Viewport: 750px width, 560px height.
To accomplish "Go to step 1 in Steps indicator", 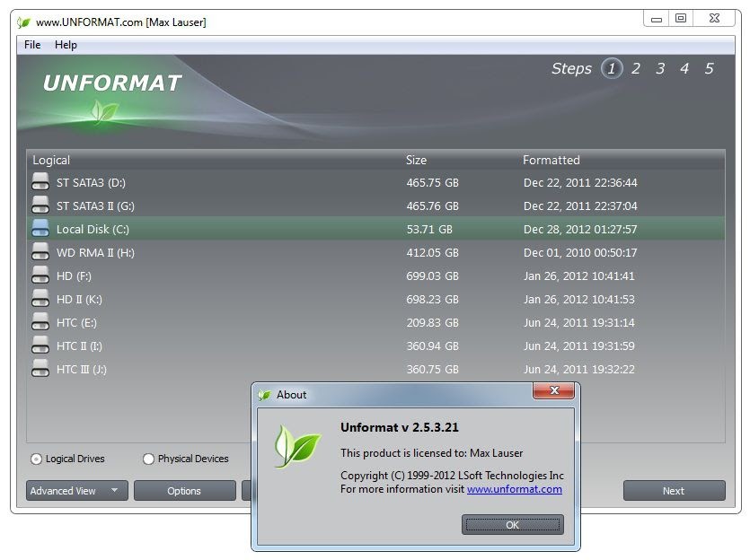I will pos(612,69).
